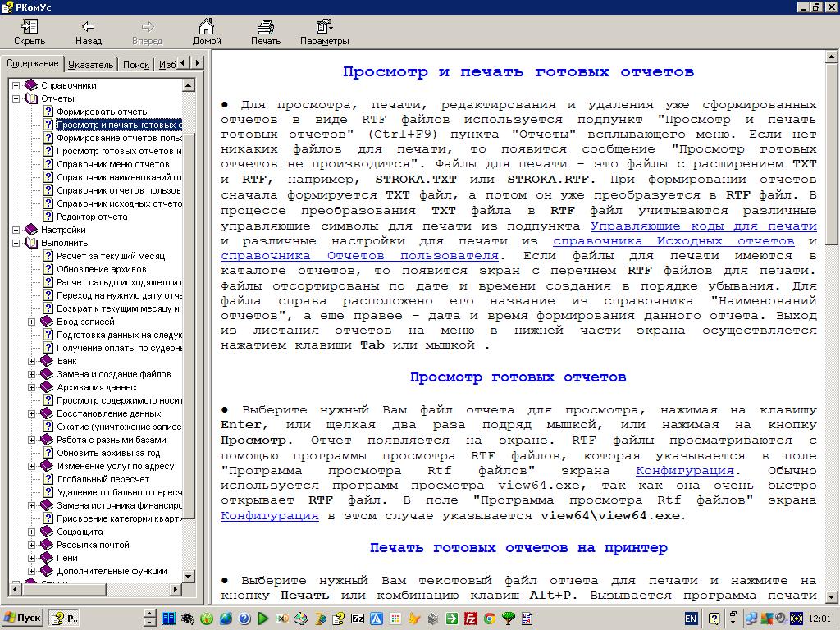
Task: Expand the Архивация данных node
Action: (x=32, y=387)
